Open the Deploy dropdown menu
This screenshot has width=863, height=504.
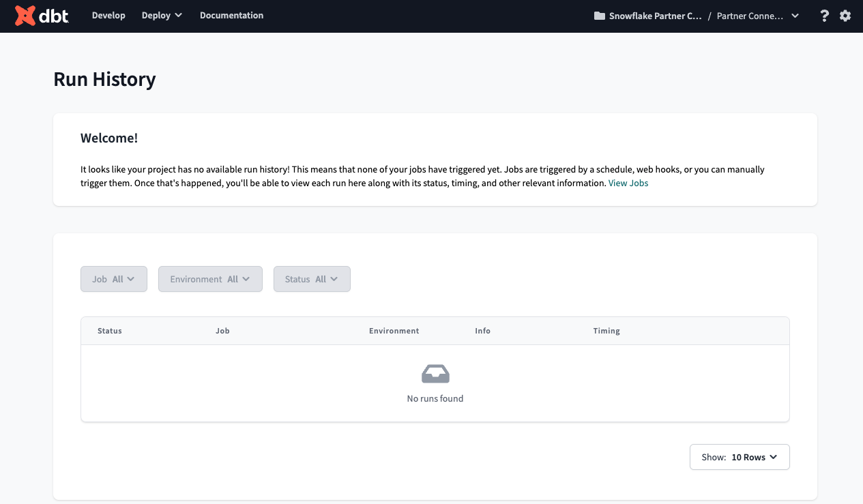tap(162, 16)
